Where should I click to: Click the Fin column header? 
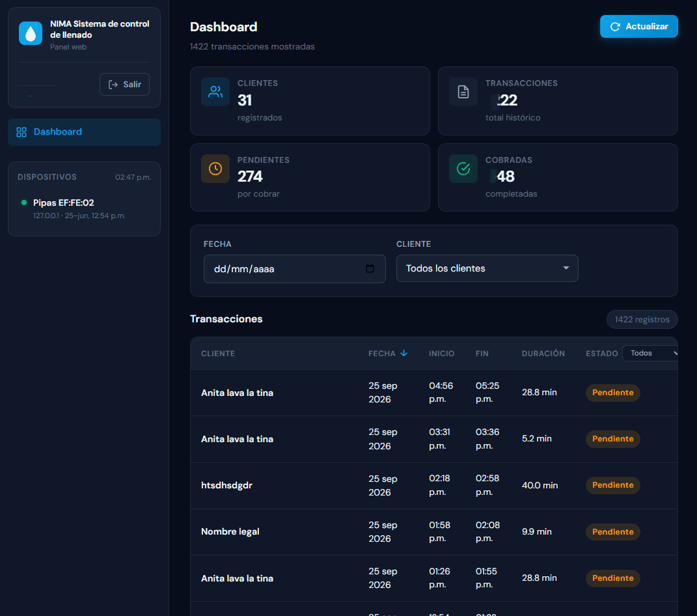pyautogui.click(x=482, y=354)
